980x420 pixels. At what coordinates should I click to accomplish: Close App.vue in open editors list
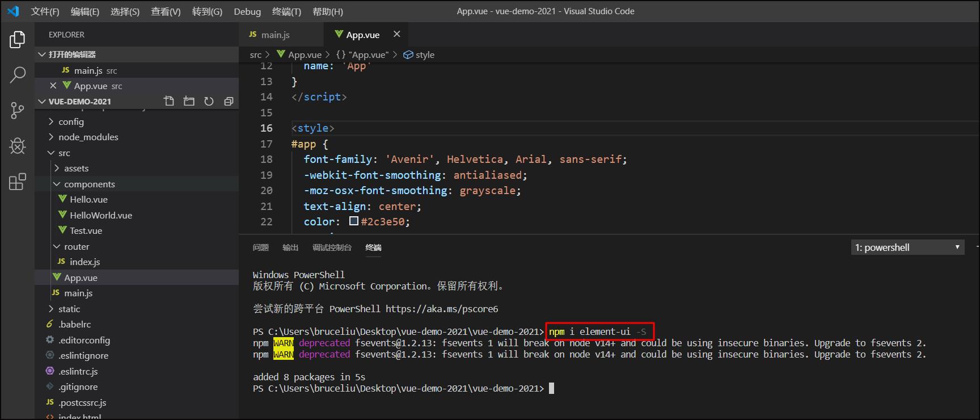pos(53,86)
